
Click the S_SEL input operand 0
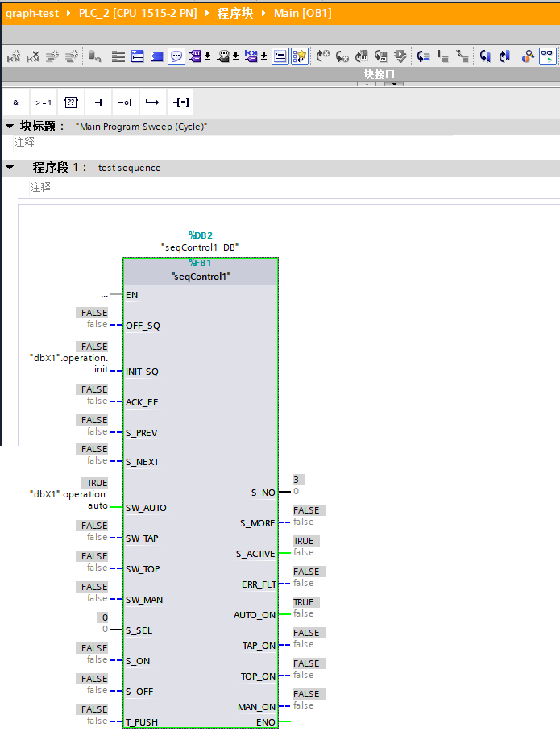105,629
